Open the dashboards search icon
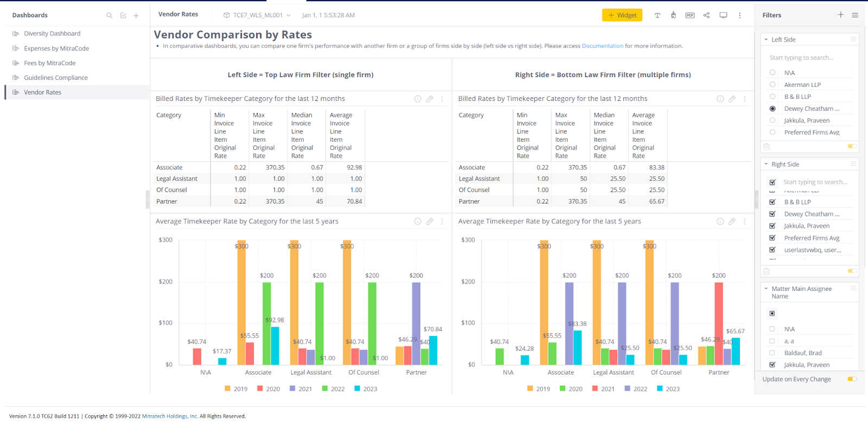The image size is (868, 425). tap(110, 15)
